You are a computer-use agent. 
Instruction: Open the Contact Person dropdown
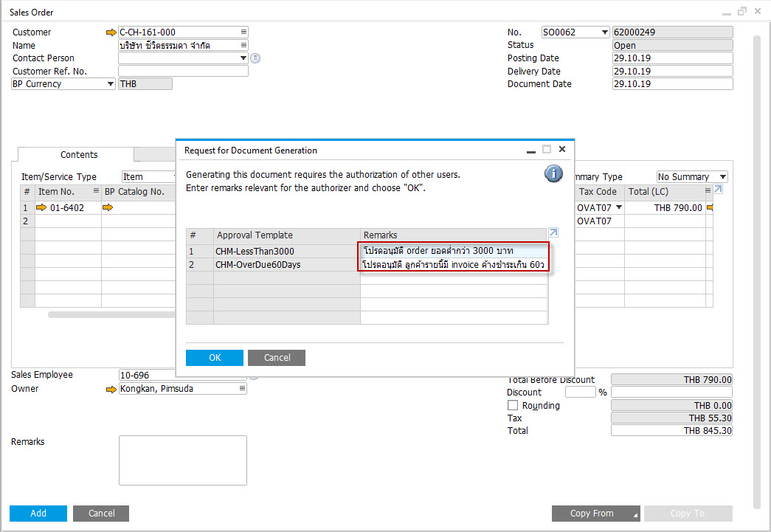click(x=243, y=58)
